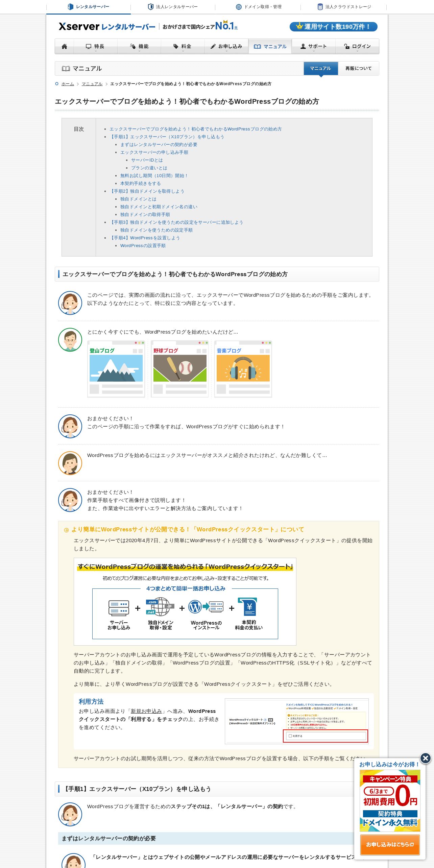Open TOC link 【手順3】独自ドメインを使うための設定
Image resolution: width=434 pixels, height=868 pixels.
[176, 222]
